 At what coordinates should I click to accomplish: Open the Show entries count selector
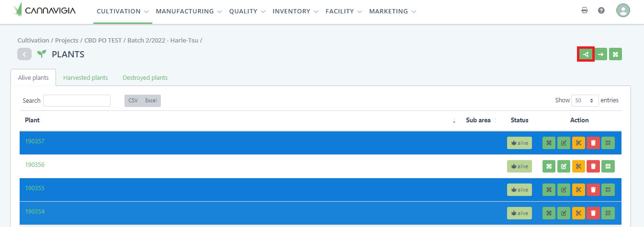tap(585, 100)
